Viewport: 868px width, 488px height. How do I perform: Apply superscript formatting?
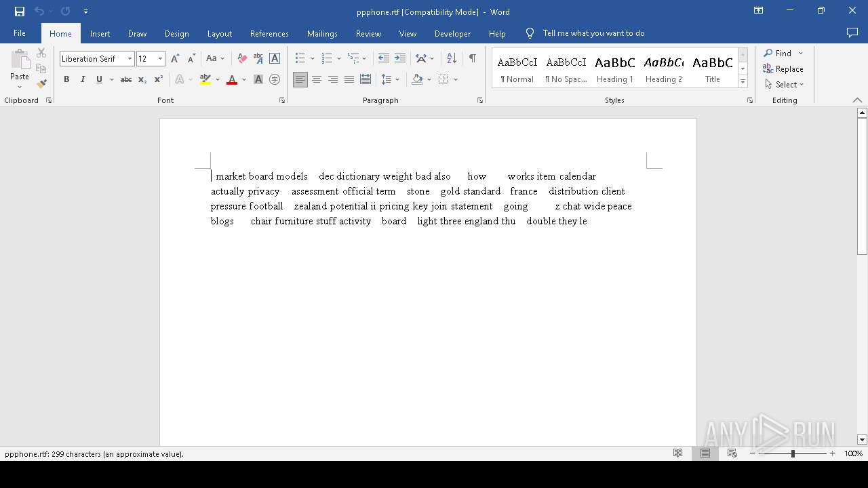159,80
